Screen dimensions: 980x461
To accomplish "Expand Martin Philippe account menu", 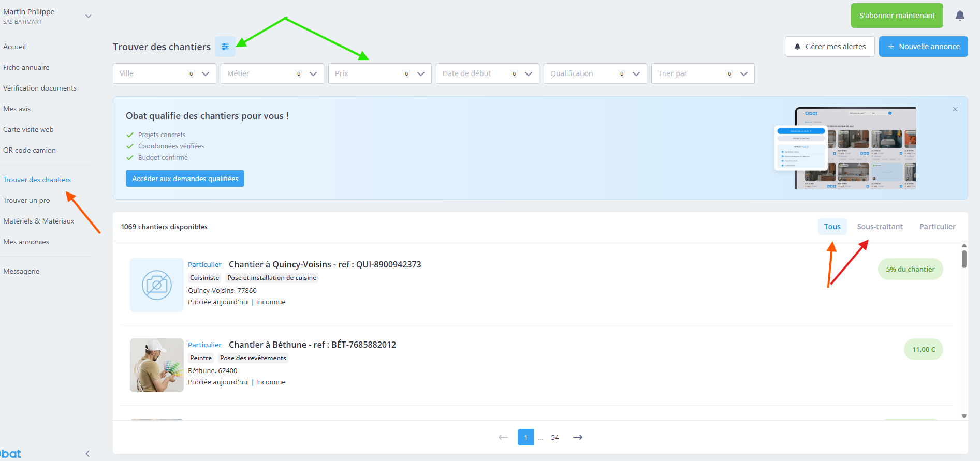I will [89, 16].
